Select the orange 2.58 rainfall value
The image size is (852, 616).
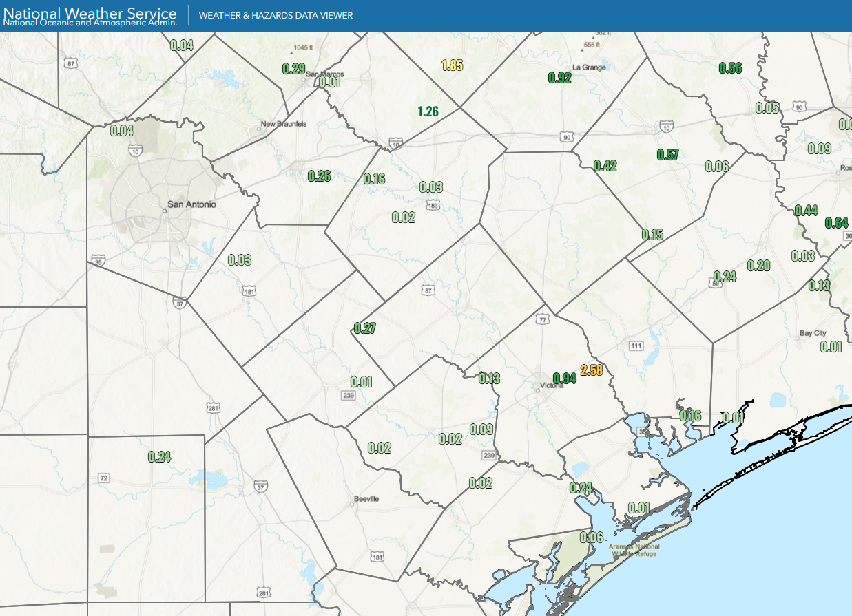(x=592, y=370)
